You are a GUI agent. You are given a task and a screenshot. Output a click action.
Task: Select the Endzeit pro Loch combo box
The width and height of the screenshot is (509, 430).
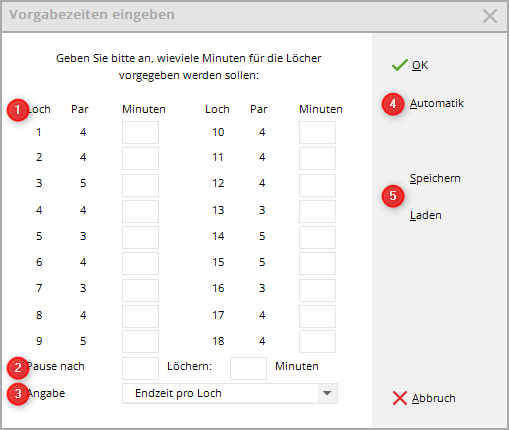[230, 393]
